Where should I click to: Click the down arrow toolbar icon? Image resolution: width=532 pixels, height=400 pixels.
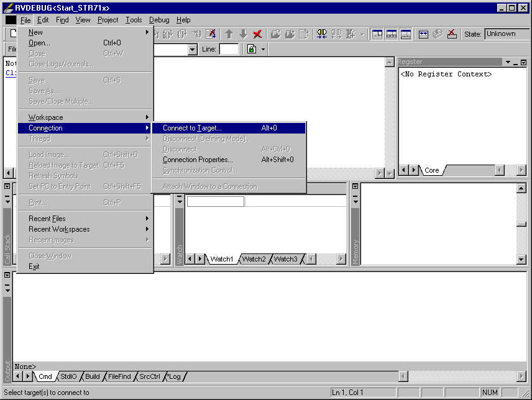(x=243, y=34)
